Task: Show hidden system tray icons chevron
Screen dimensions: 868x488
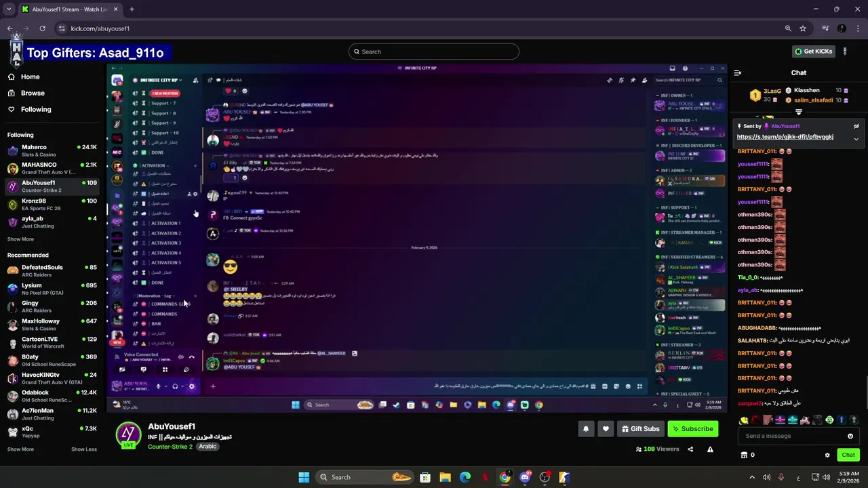Action: 751,477
